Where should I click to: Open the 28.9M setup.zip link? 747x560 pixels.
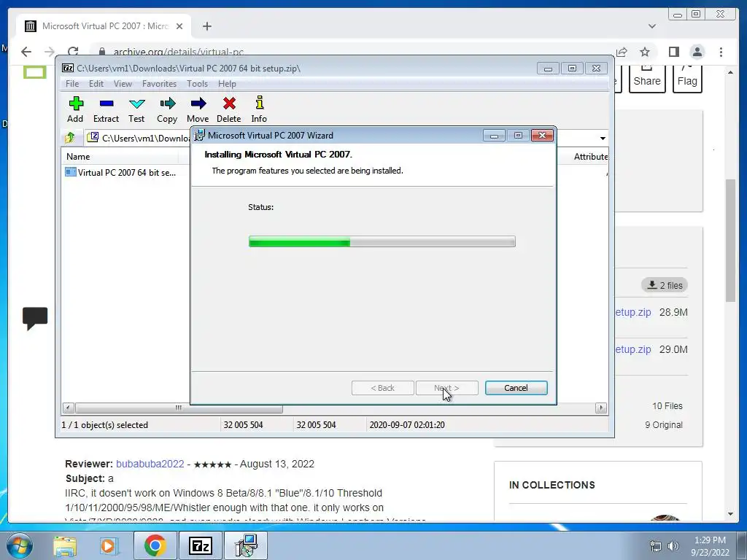[632, 312]
